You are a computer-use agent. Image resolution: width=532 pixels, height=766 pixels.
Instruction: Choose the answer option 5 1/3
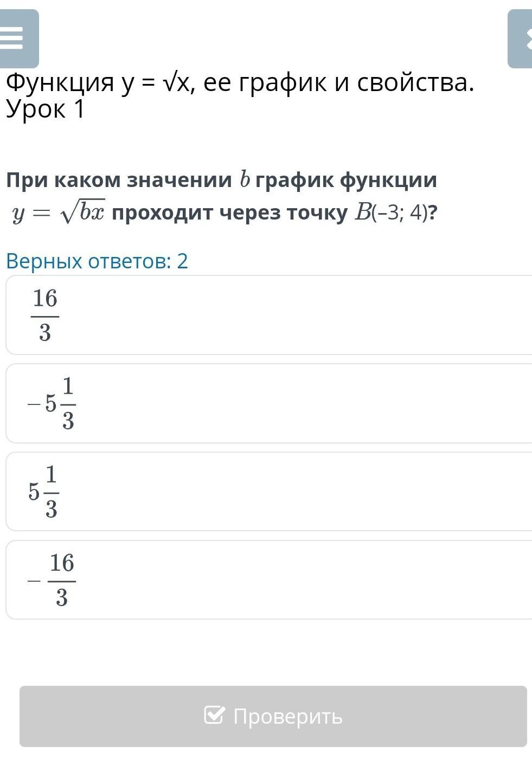(x=269, y=492)
